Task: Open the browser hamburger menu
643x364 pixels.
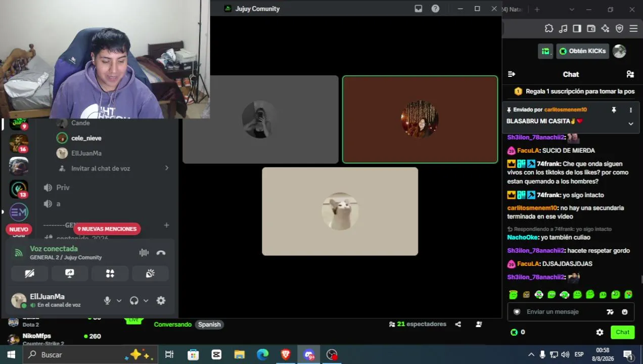Action: click(x=633, y=29)
